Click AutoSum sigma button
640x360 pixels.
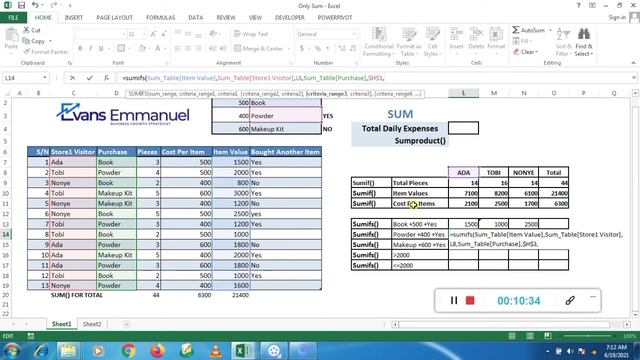point(529,30)
